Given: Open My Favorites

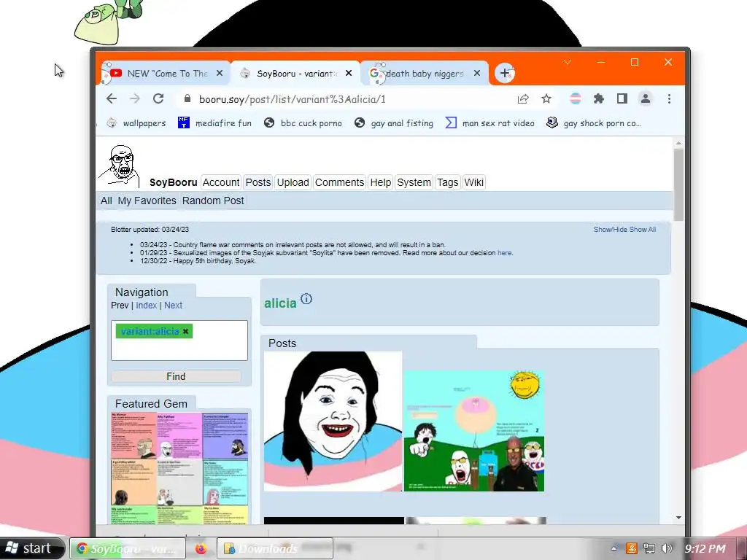Looking at the screenshot, I should (x=147, y=201).
